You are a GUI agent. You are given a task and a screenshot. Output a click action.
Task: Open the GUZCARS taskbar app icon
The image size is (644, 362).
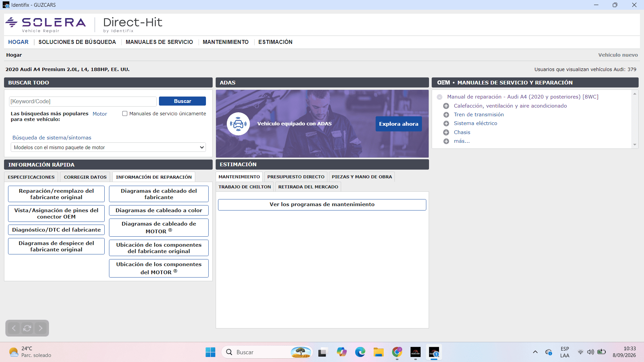point(416,352)
